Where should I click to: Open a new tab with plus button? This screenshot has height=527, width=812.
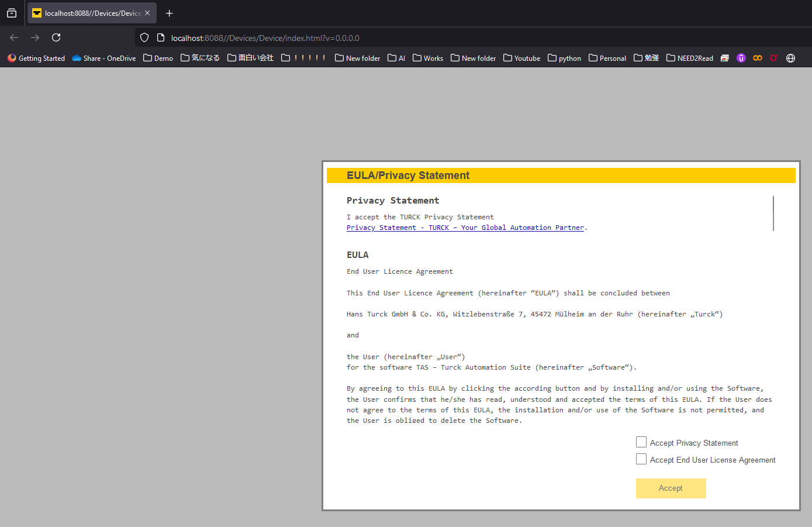coord(170,13)
